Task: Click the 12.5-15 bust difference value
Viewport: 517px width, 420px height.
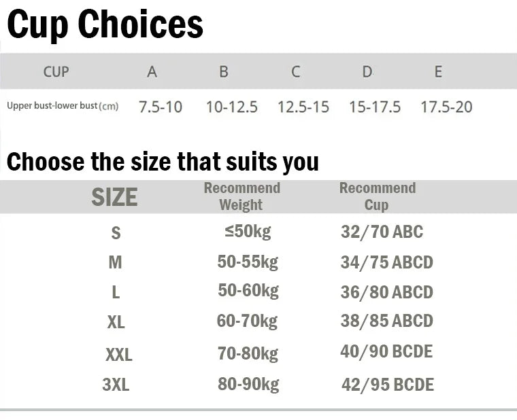Action: click(303, 107)
